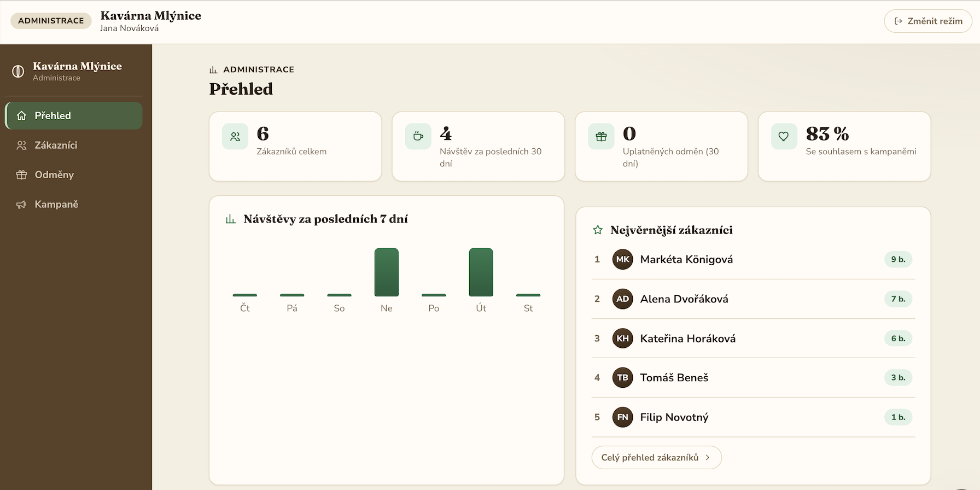Screen dimensions: 980x490
Task: Click the Kavárna Mlýnice sidebar logo icon
Action: [18, 72]
